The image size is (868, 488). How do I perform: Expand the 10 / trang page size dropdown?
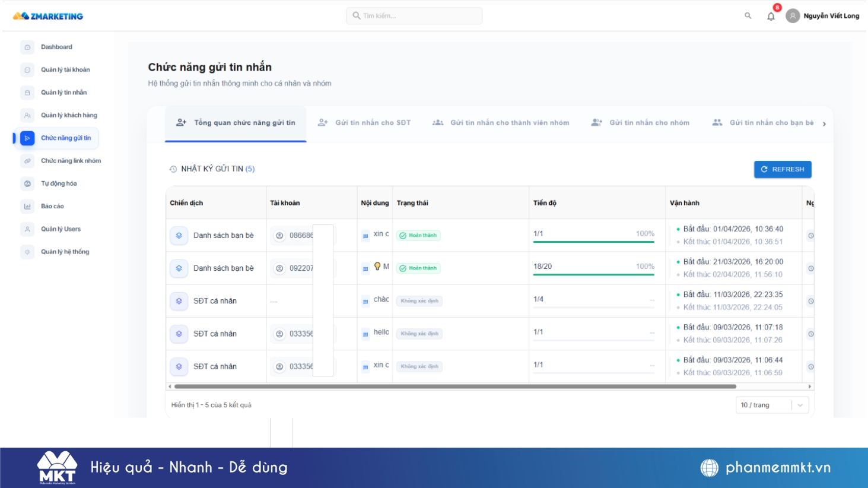tap(771, 405)
